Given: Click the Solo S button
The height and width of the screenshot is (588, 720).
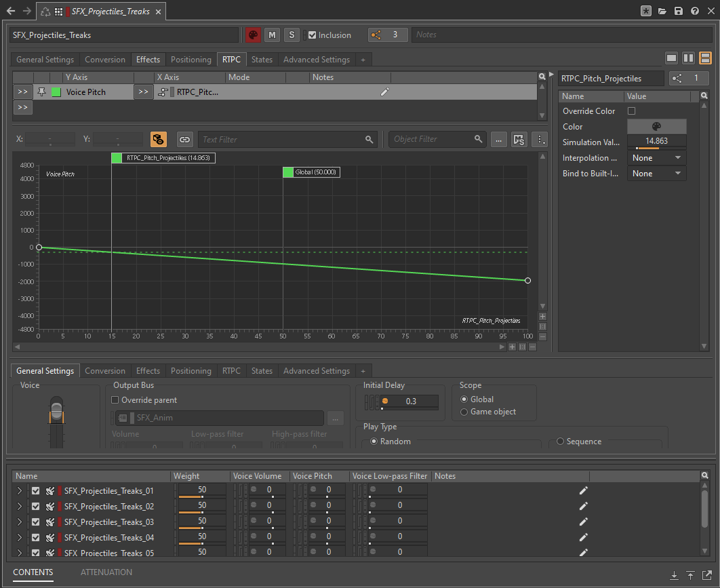Looking at the screenshot, I should coord(291,35).
